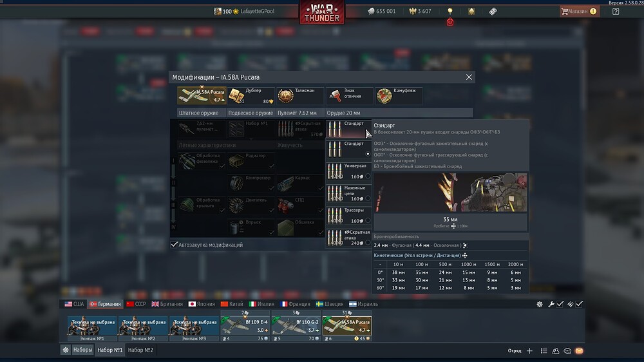This screenshot has height=362, width=644.
Task: Select the СПД modification
Action: pos(300,205)
